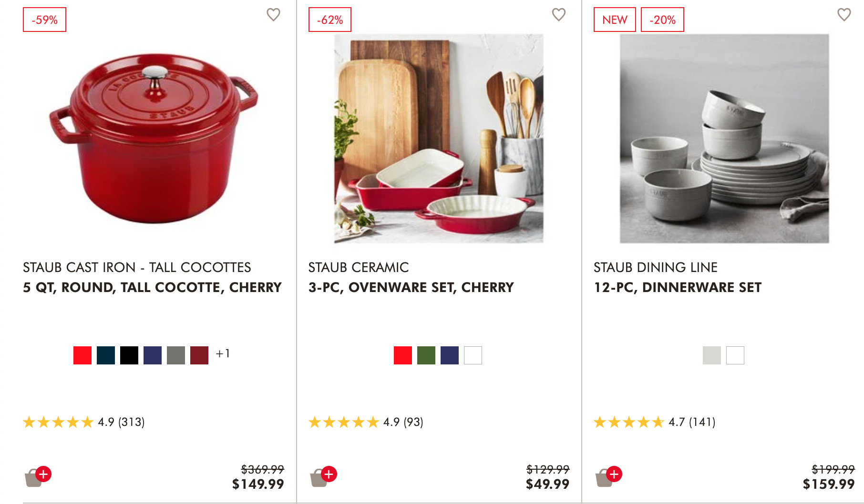Pick the dark teal cocotte swatch
Viewport: 864px width, 504px height.
click(106, 355)
